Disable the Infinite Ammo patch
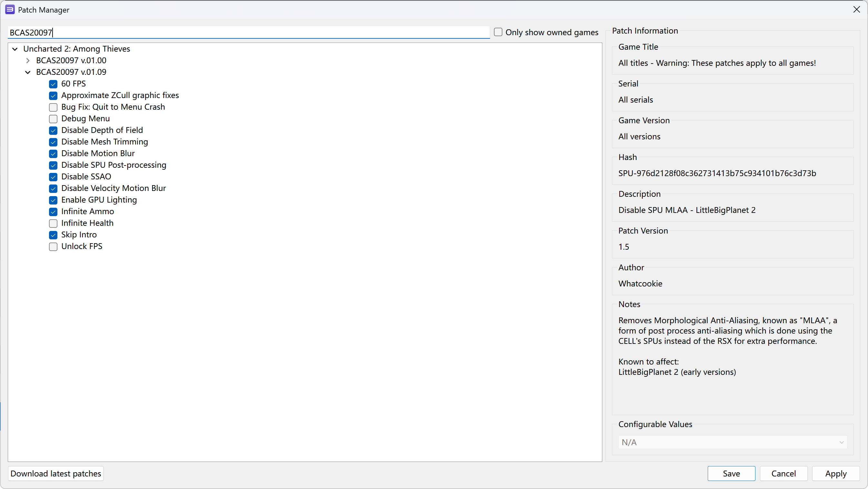Viewport: 868px width, 489px height. click(54, 211)
